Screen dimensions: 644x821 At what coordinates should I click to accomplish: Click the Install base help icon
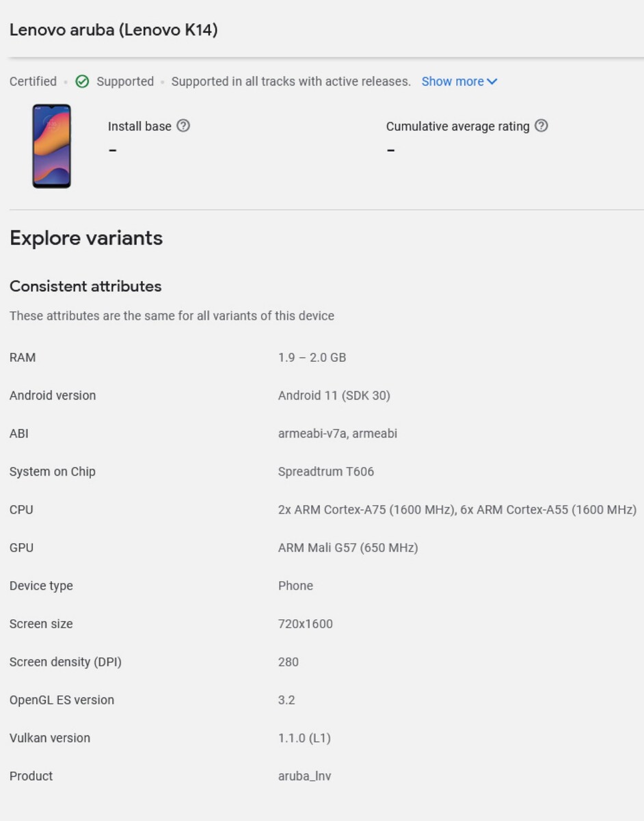(183, 126)
